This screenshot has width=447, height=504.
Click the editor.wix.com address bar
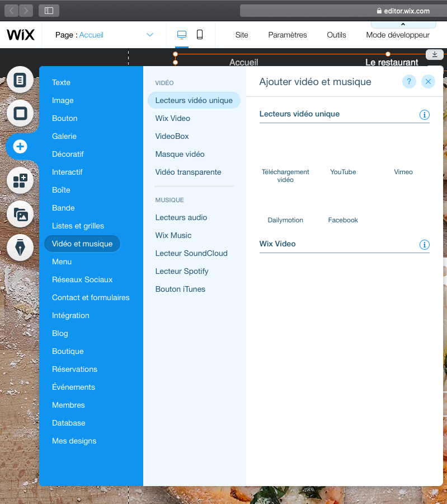point(344,11)
